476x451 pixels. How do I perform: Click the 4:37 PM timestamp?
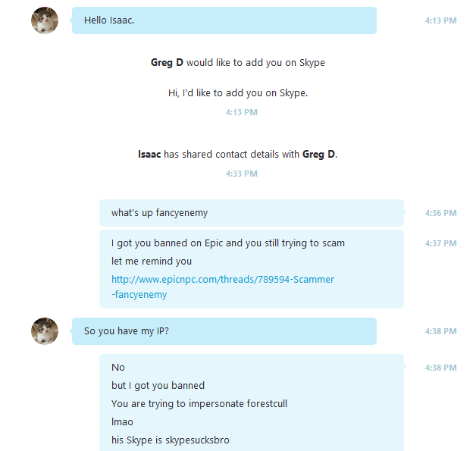(441, 243)
